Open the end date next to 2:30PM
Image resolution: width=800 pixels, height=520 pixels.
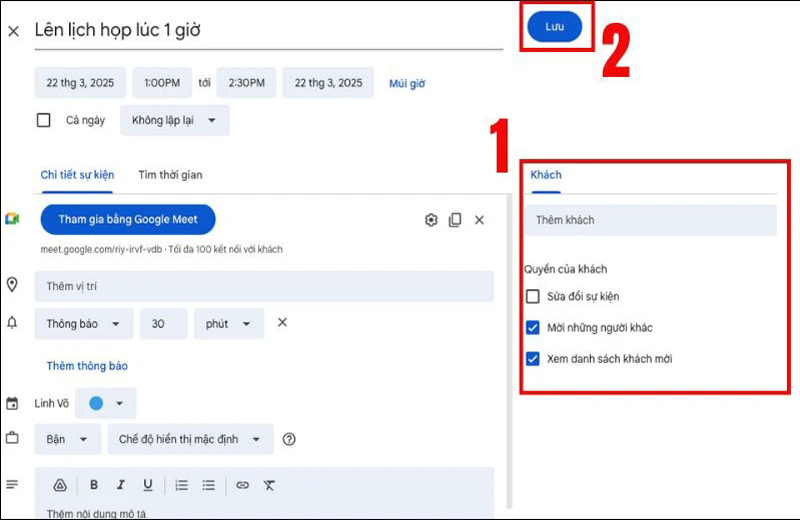[x=328, y=83]
